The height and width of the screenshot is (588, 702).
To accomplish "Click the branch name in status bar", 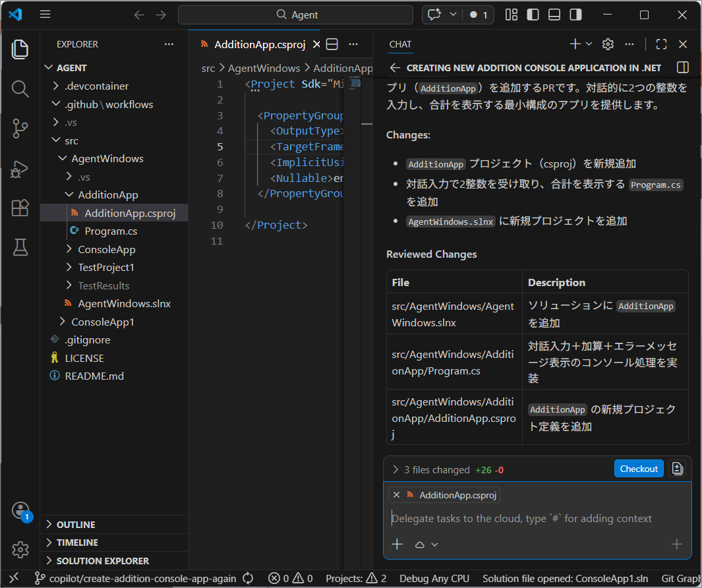I will coord(142,579).
